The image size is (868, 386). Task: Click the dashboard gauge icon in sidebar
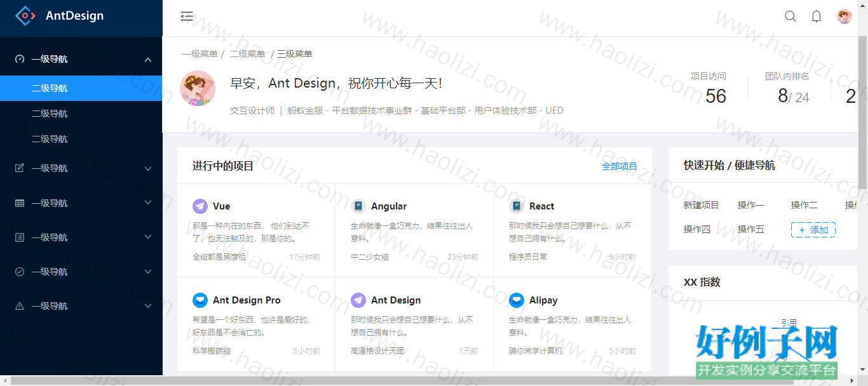tap(20, 59)
